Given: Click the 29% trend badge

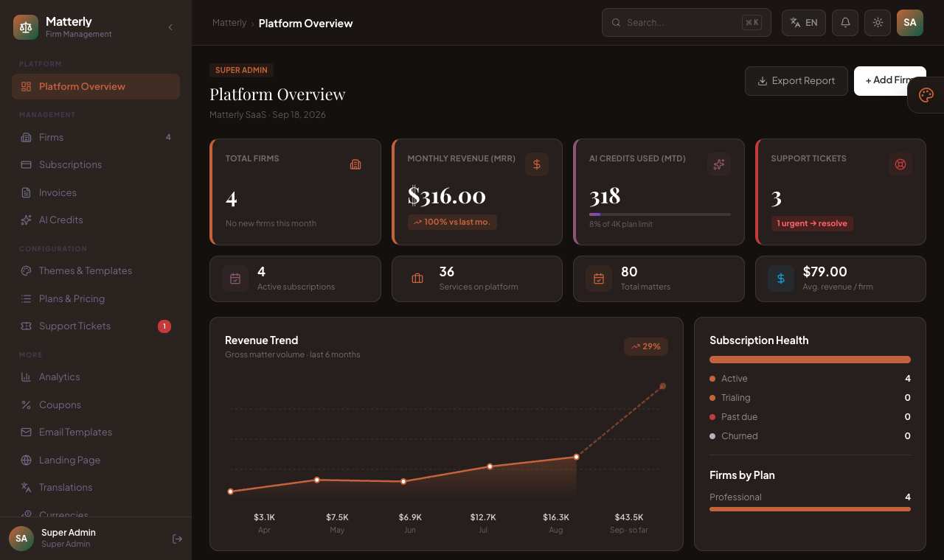Looking at the screenshot, I should 646,346.
